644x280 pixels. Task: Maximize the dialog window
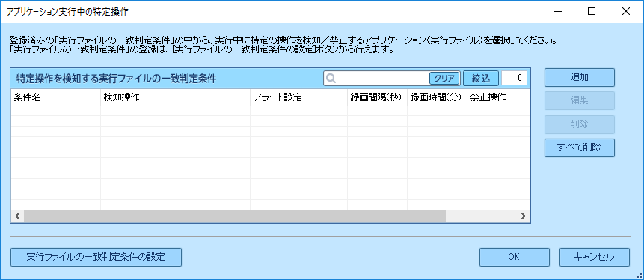tap(592, 11)
